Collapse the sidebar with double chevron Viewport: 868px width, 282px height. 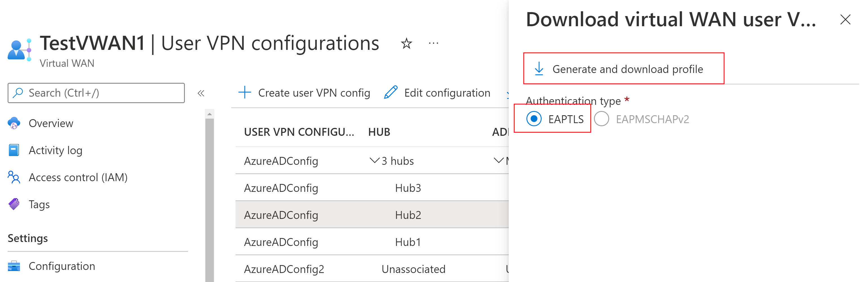tap(201, 93)
